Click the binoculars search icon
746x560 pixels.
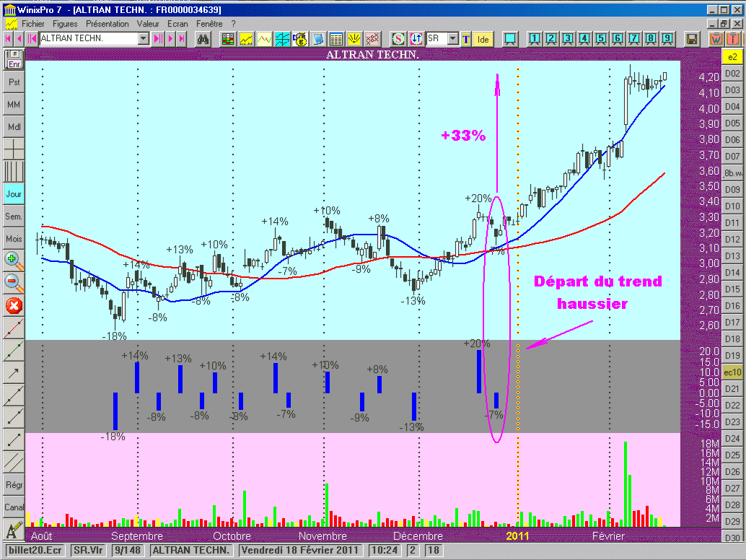pos(203,39)
